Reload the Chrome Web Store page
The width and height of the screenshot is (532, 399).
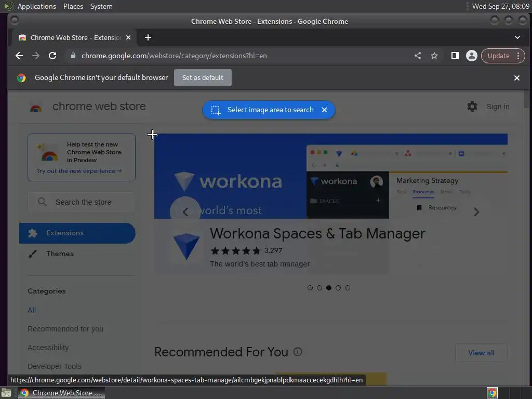[x=52, y=56]
